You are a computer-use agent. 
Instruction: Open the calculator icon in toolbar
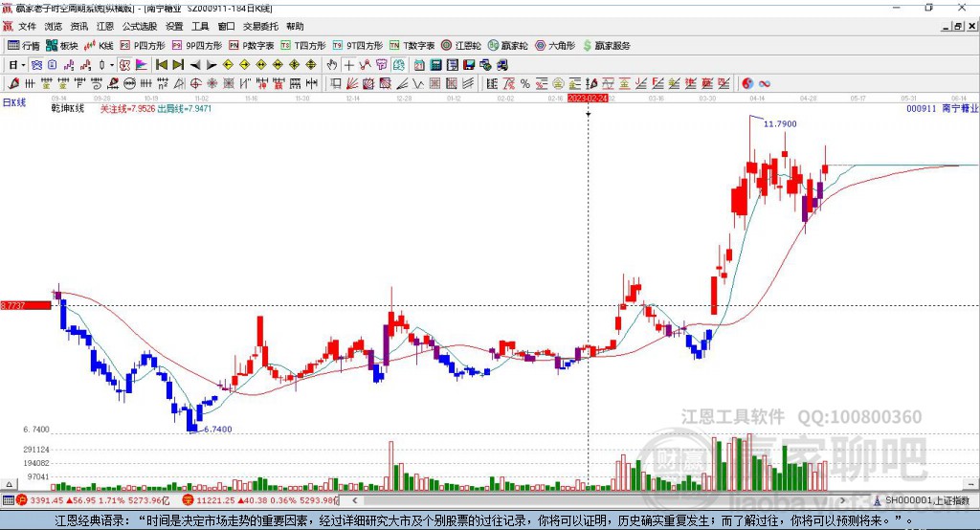pyautogui.click(x=435, y=65)
